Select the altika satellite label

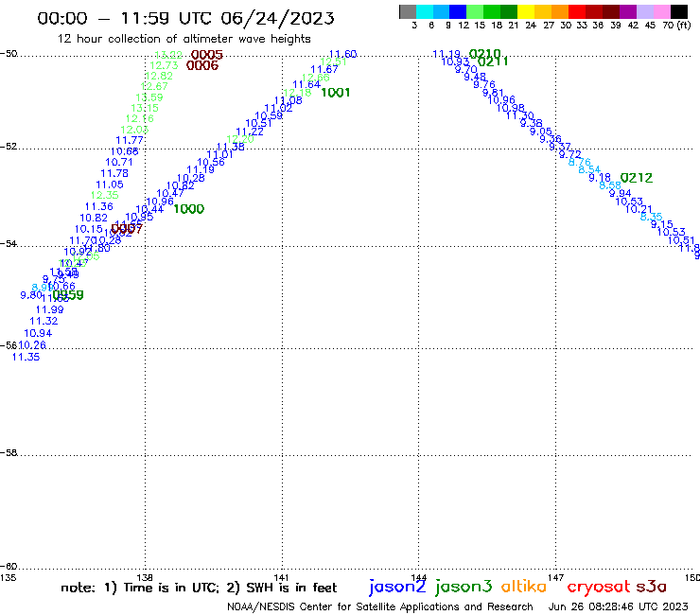coord(524,587)
